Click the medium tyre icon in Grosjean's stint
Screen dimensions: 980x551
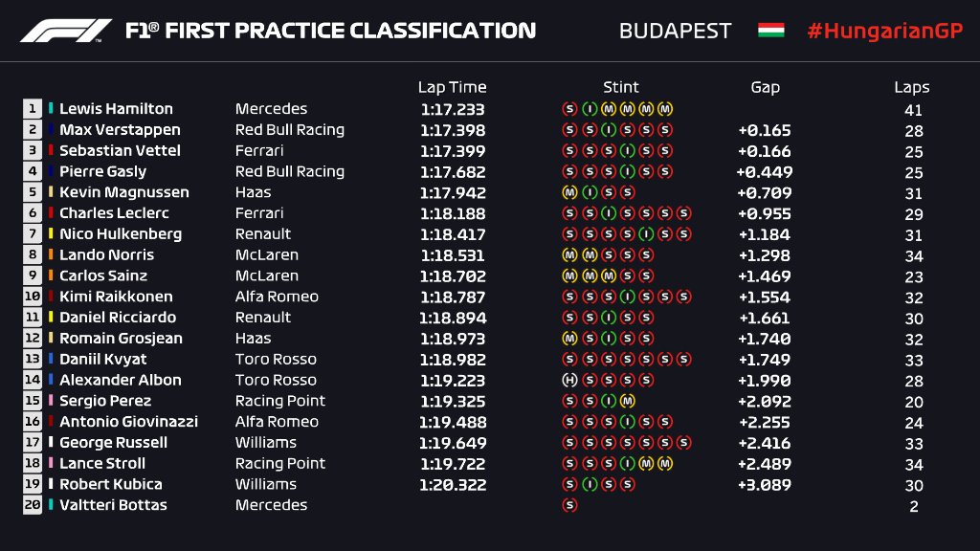pos(568,338)
